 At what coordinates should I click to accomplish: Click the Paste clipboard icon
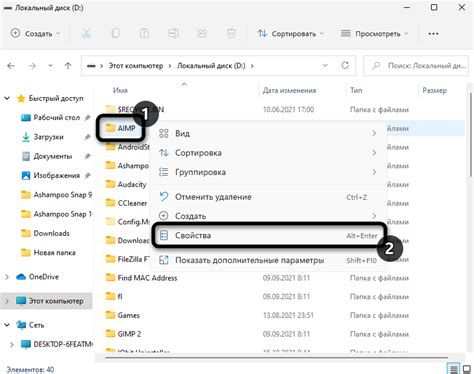point(144,33)
